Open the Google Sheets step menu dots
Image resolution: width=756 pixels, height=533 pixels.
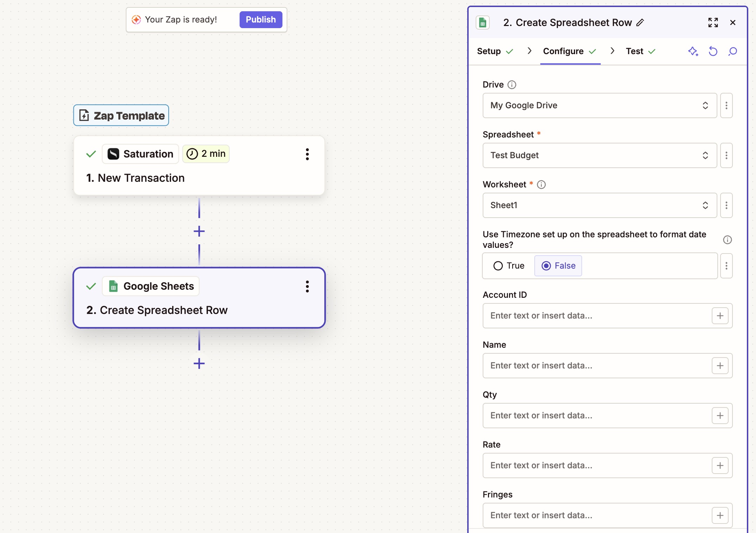[307, 286]
